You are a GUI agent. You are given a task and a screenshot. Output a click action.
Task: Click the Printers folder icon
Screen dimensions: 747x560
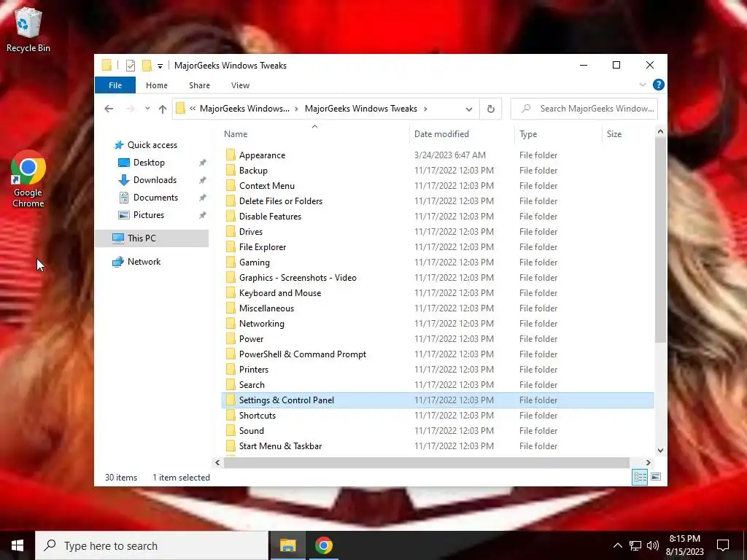[231, 369]
